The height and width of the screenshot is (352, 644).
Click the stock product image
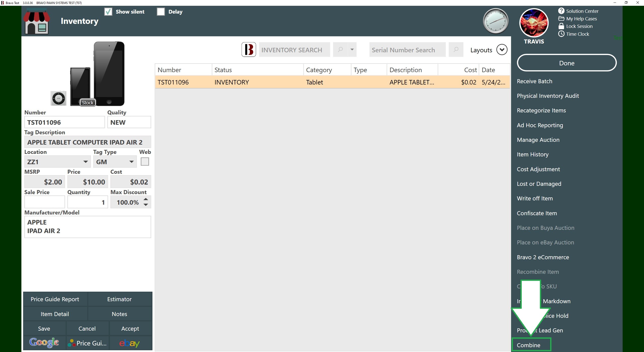coord(88,74)
